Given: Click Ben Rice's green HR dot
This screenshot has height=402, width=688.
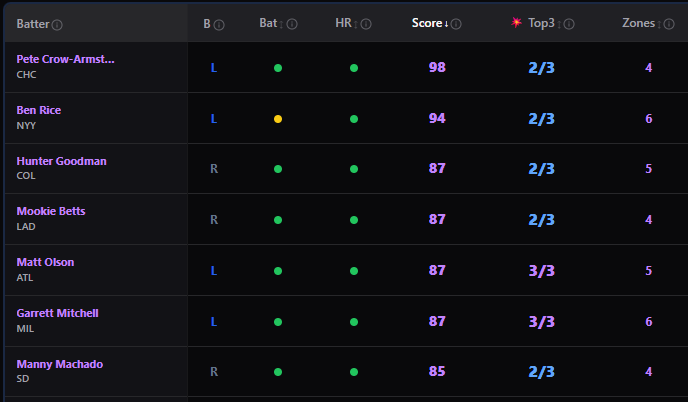Looking at the screenshot, I should [354, 119].
